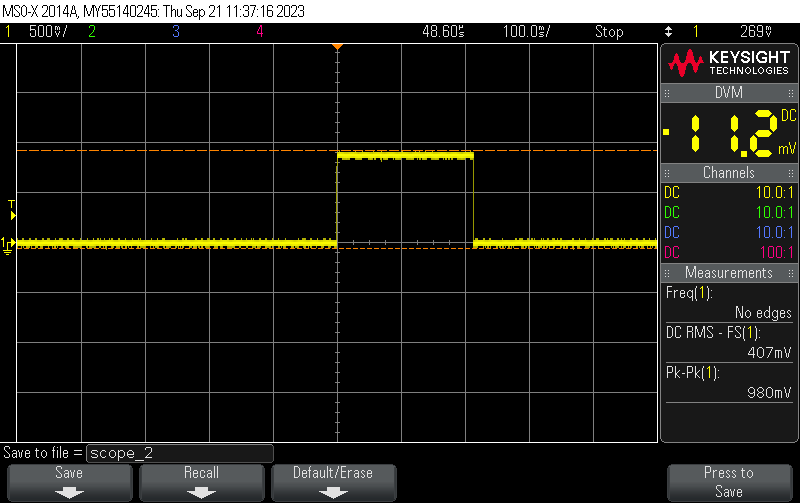Select channel 4 indicator in top bar
This screenshot has height=503, width=800.
tap(260, 32)
